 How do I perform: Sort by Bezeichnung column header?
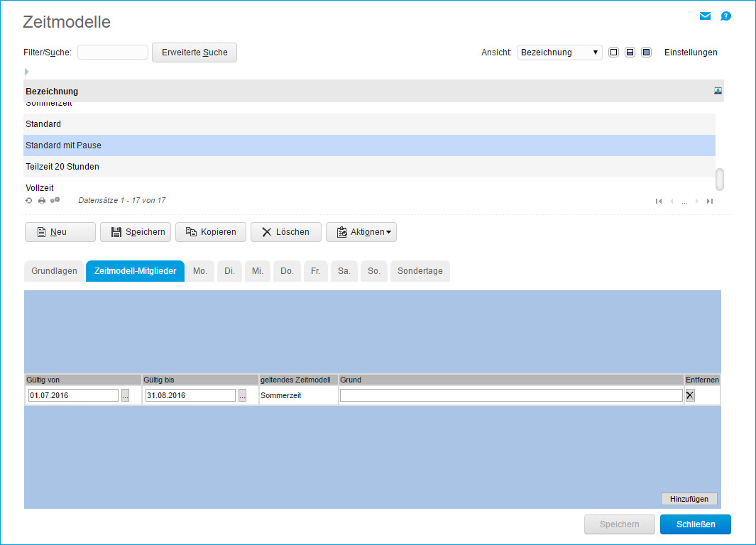tap(52, 91)
